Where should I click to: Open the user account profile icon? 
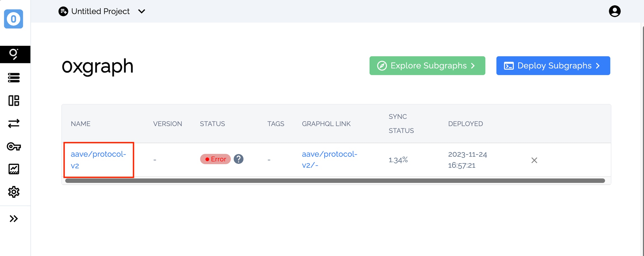[615, 11]
